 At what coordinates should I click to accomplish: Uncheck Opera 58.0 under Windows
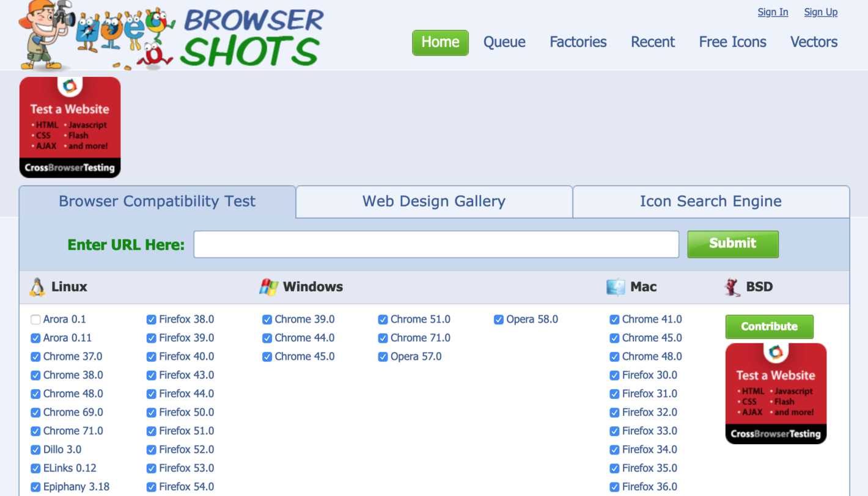click(499, 319)
